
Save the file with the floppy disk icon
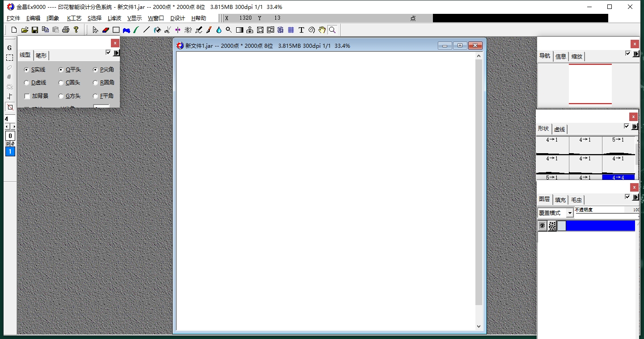35,30
